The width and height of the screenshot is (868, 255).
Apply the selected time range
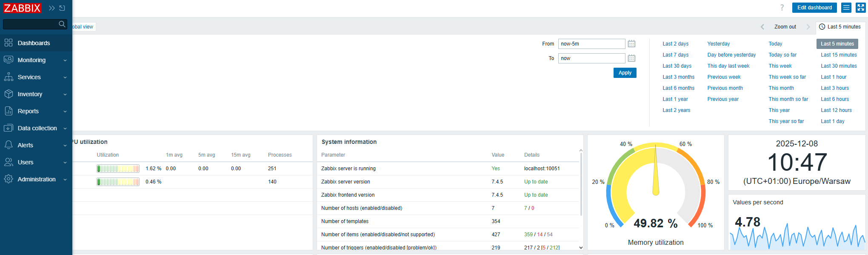tap(625, 73)
